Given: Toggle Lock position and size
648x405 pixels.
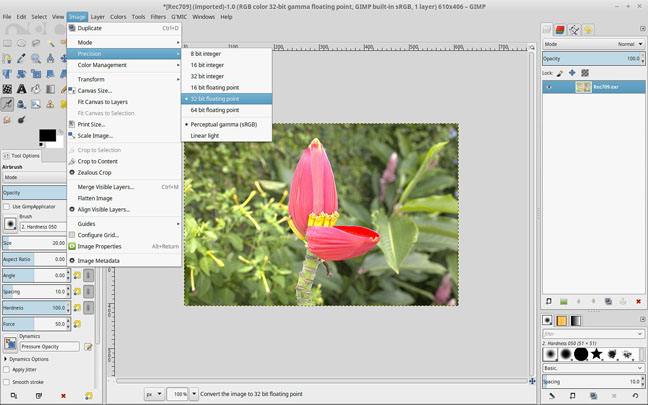Looking at the screenshot, I should pos(572,73).
